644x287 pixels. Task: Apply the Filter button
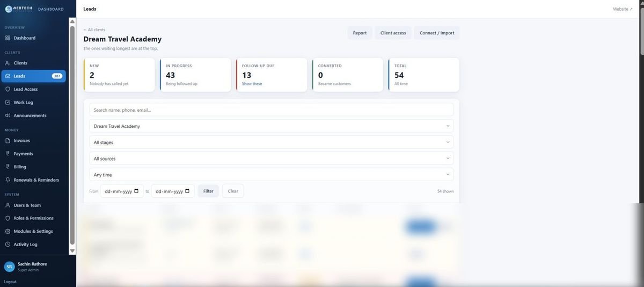pos(208,191)
